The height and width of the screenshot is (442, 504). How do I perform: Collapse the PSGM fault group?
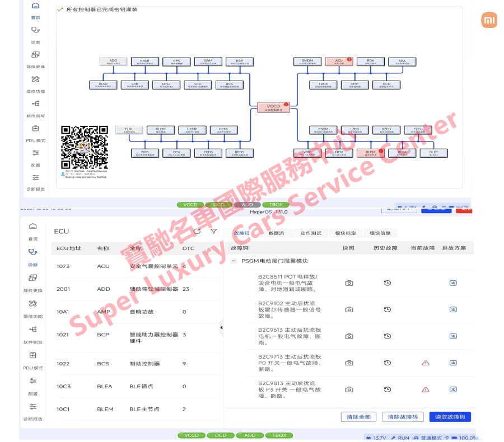coord(234,261)
